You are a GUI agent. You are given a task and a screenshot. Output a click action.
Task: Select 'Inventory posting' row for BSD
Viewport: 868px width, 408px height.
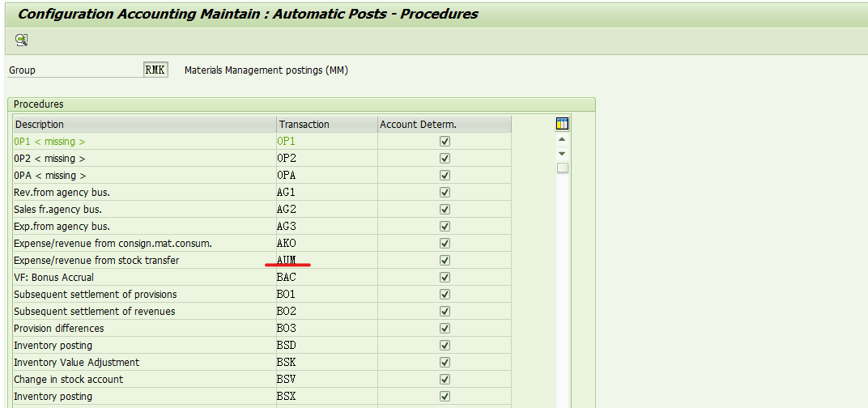144,346
